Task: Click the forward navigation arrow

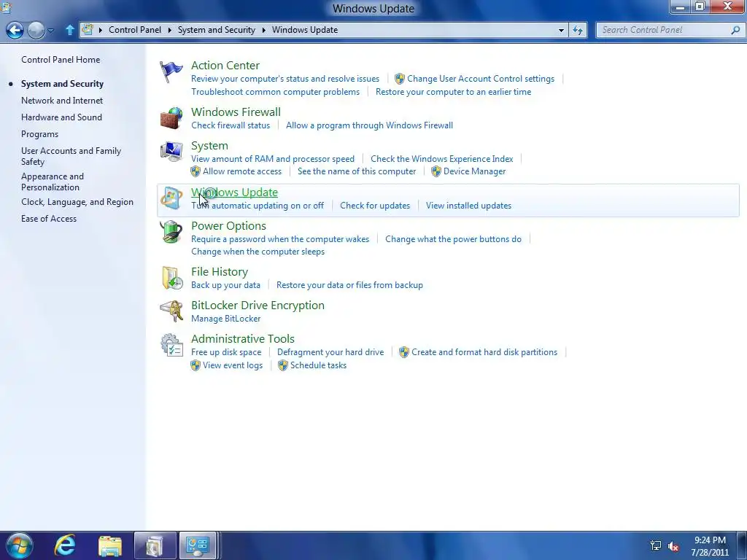Action: tap(36, 30)
